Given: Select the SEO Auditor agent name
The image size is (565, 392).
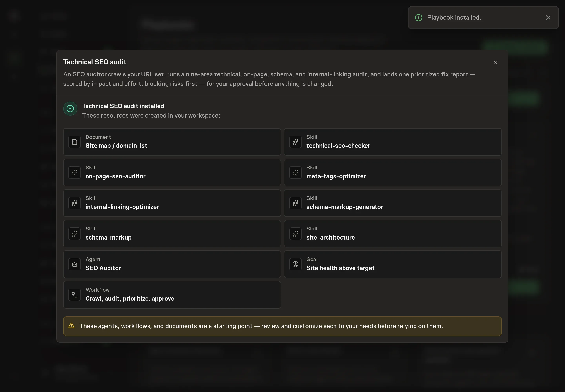Looking at the screenshot, I should tap(103, 268).
